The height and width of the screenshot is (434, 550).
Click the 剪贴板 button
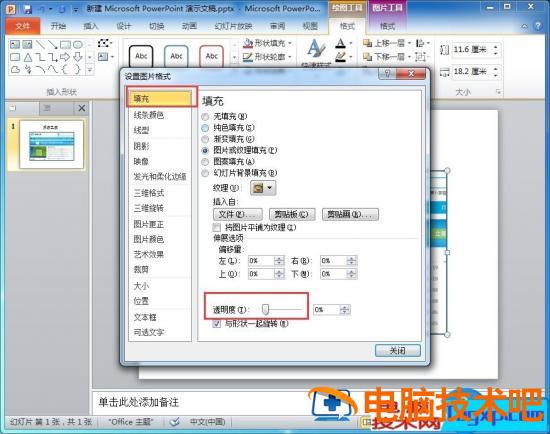[x=292, y=214]
